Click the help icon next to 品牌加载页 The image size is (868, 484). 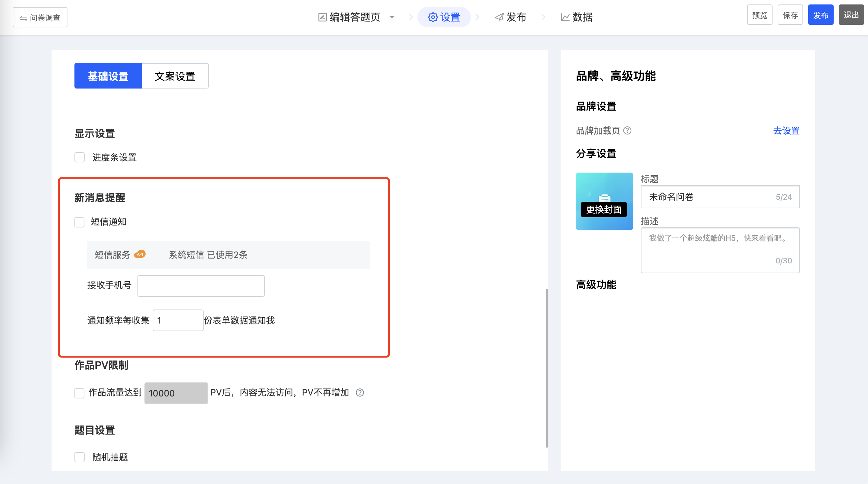pyautogui.click(x=627, y=131)
